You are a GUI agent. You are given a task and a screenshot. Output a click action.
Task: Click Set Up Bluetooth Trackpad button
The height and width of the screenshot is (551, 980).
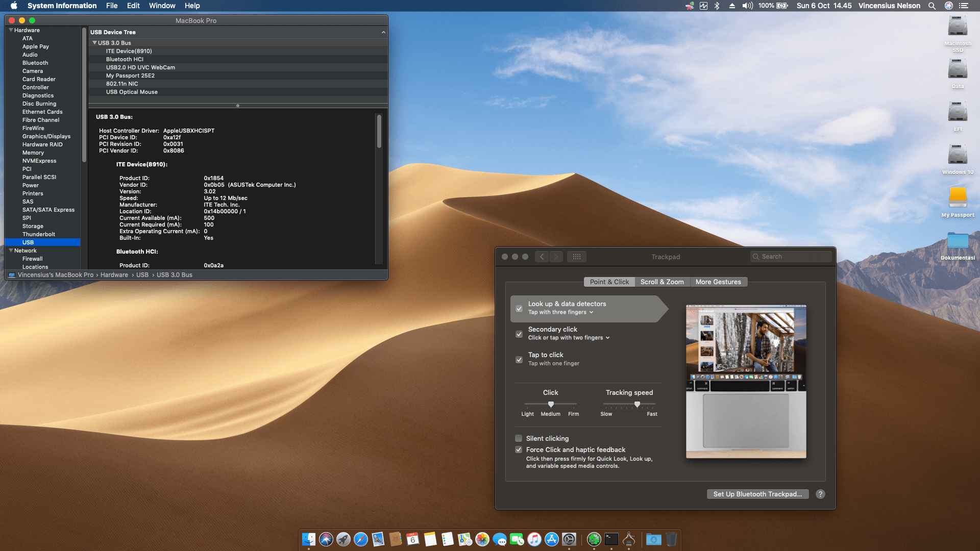[x=757, y=494]
